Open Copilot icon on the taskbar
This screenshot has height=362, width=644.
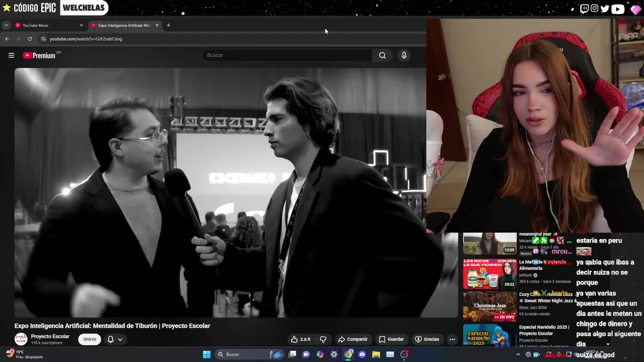coord(320,354)
